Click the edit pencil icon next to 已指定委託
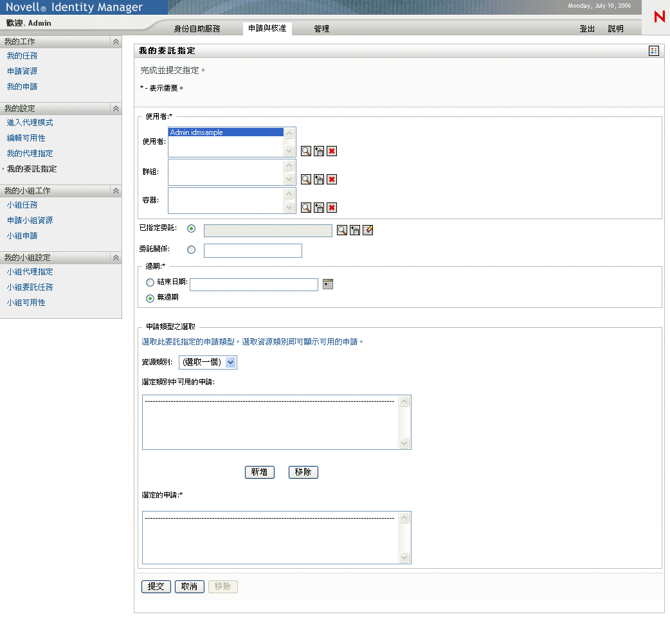This screenshot has width=670, height=644. (x=368, y=230)
